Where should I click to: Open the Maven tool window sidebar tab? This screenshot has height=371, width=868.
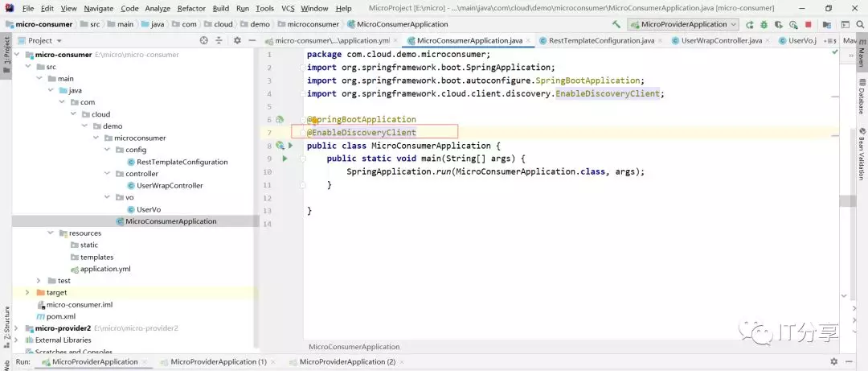(862, 54)
